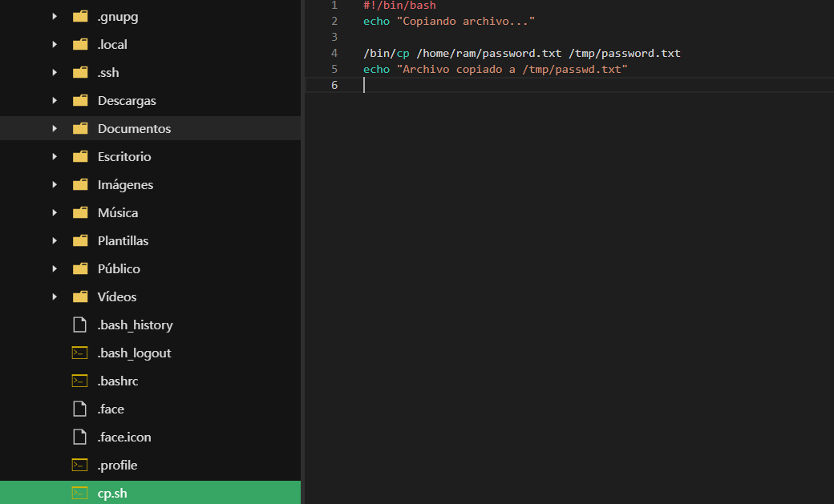Click line number 6 in the gutter
This screenshot has height=504, width=834.
334,85
